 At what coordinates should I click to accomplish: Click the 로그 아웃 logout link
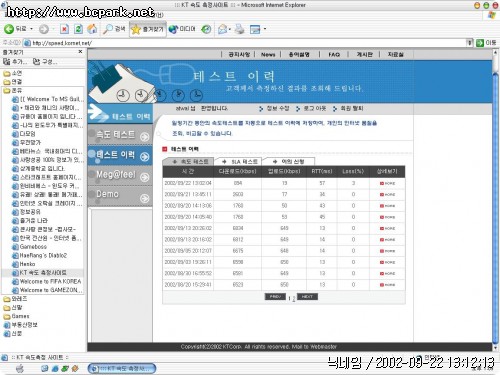click(311, 109)
